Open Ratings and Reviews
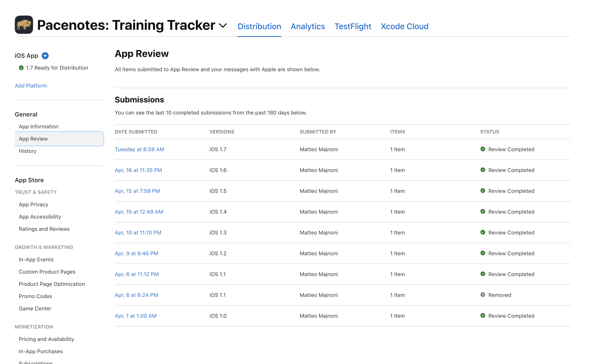598x364 pixels. click(44, 229)
